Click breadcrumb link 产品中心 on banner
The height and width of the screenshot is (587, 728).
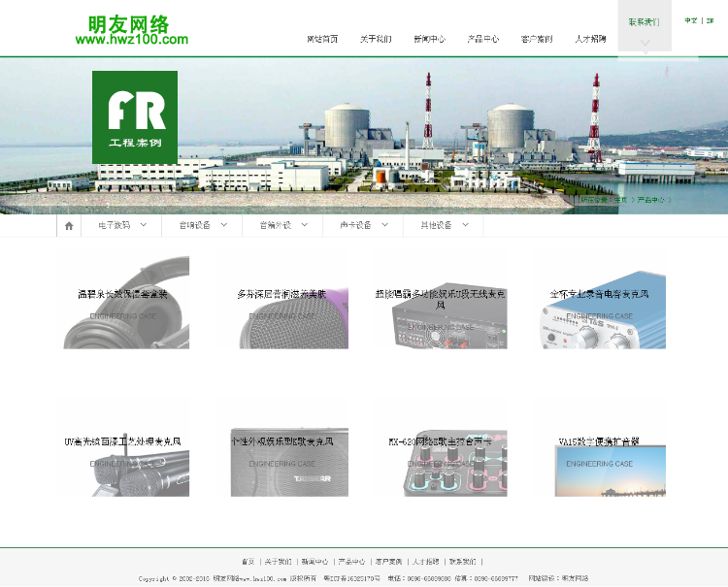click(x=651, y=200)
